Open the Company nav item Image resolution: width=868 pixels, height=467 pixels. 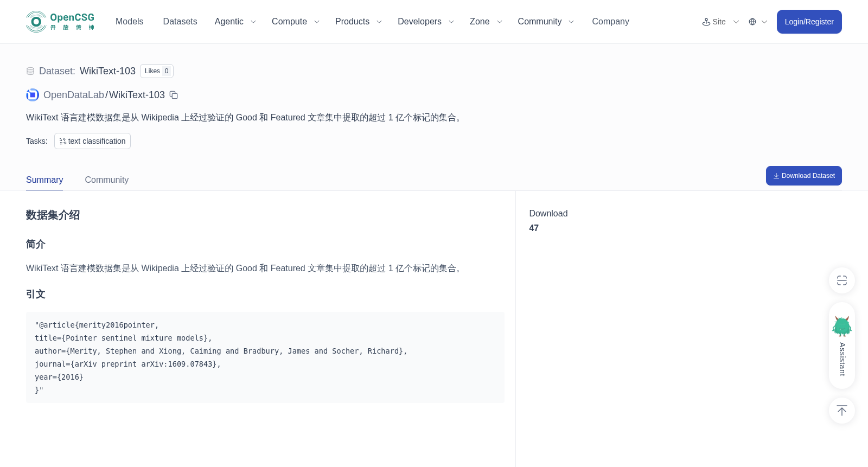tap(610, 22)
